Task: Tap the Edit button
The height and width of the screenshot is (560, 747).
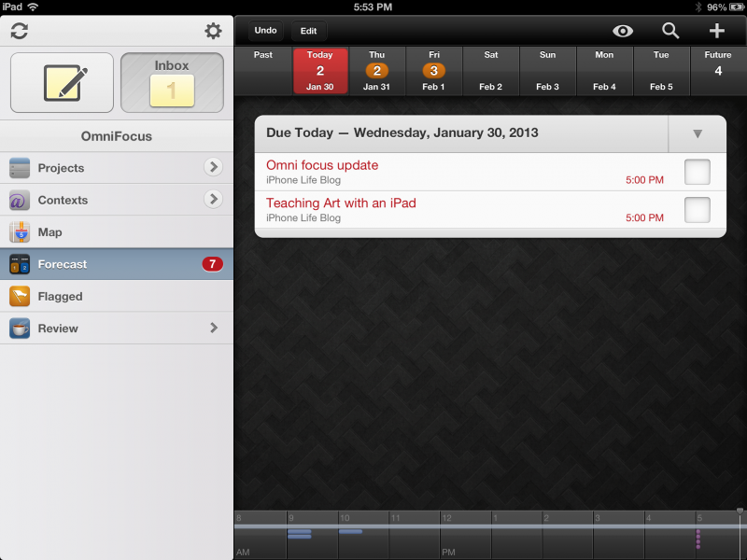Action: (x=309, y=31)
